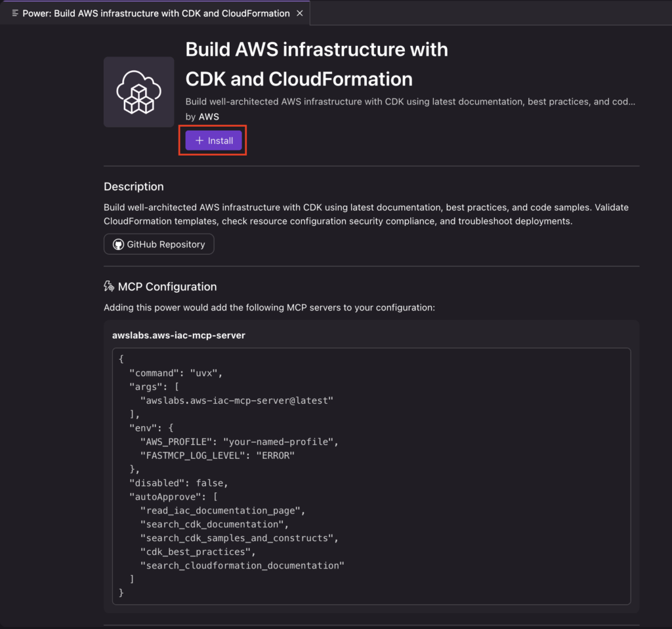Click the MCP Configuration heading text
The image size is (672, 629).
(x=167, y=286)
